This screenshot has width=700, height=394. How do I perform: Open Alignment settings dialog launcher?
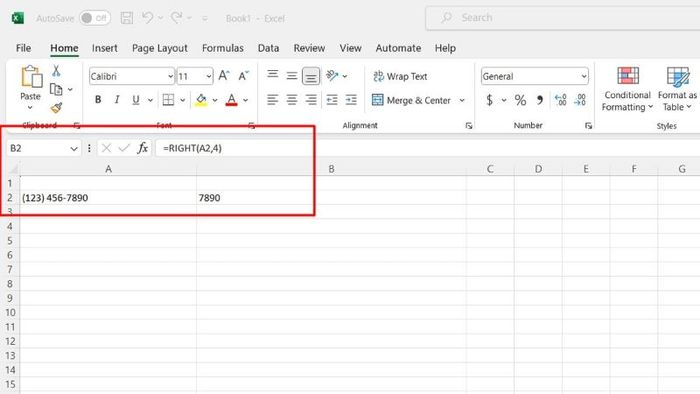coord(469,126)
